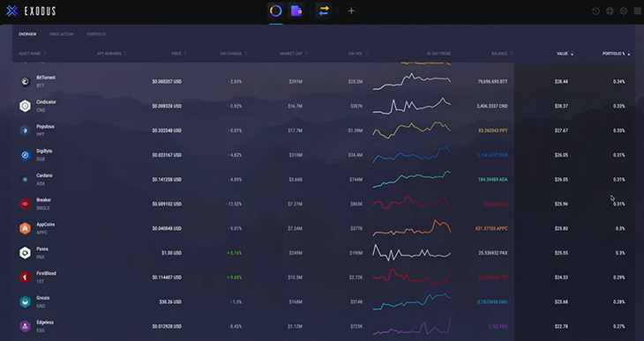
Task: Click the Populous asset name
Action: 45,127
